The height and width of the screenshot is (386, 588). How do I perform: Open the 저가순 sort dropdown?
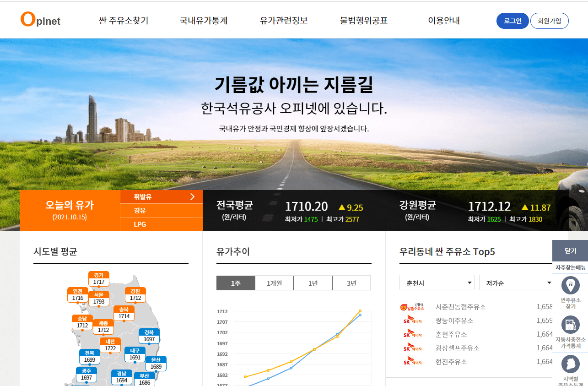[x=517, y=283]
